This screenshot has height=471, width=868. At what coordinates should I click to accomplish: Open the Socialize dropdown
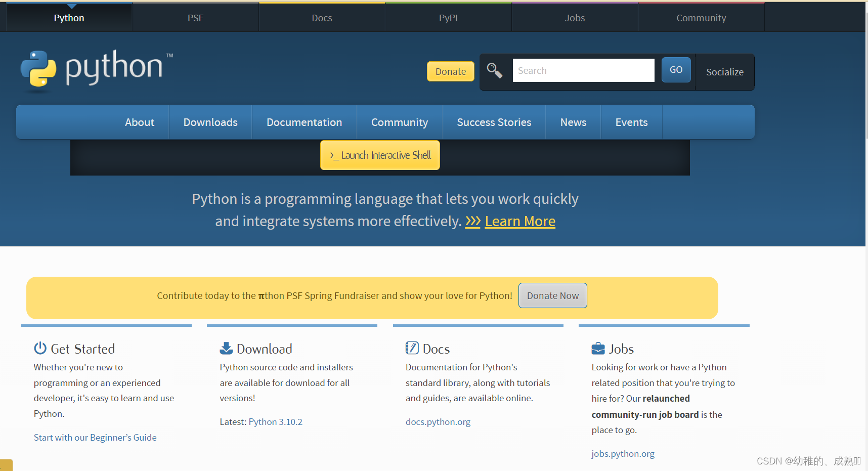point(725,72)
